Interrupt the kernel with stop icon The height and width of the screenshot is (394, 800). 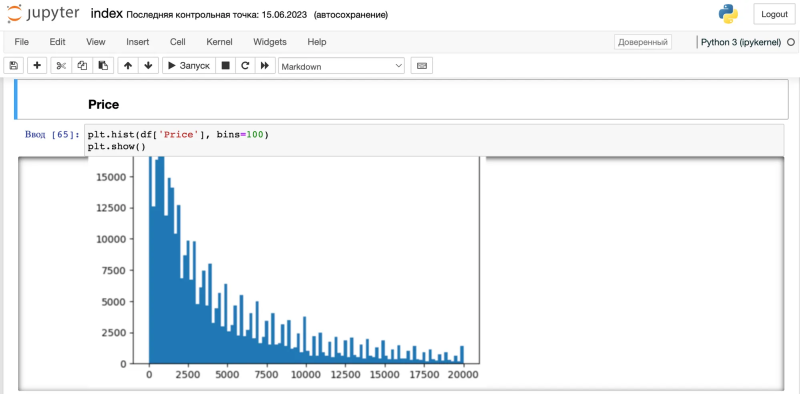226,66
